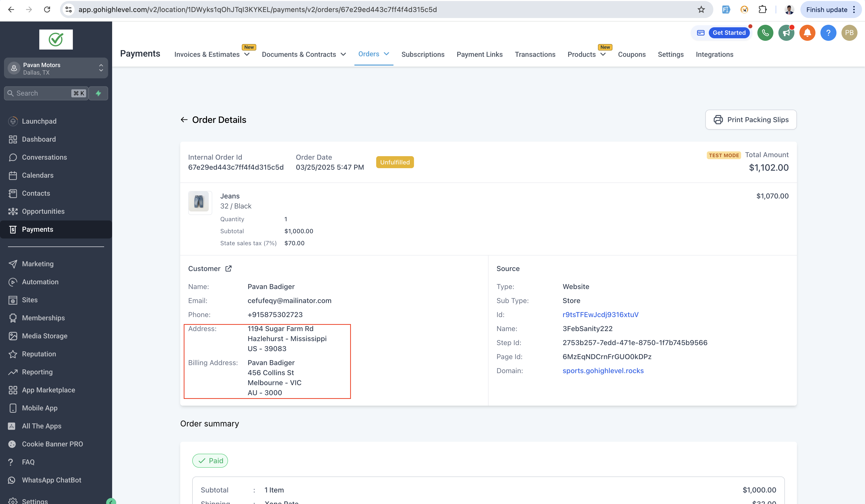Open the blue help question mark icon
The height and width of the screenshot is (504, 865).
(828, 33)
